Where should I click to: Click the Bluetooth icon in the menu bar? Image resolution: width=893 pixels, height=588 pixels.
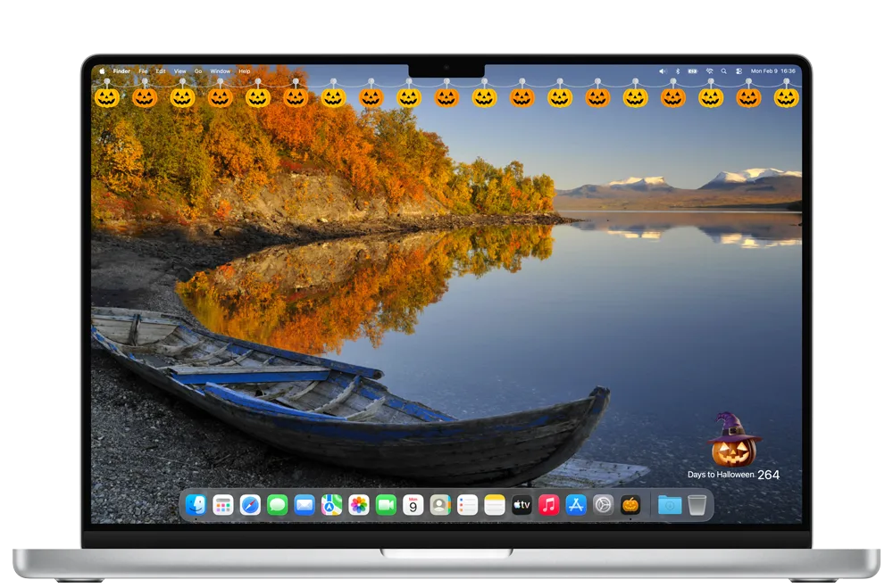click(678, 71)
